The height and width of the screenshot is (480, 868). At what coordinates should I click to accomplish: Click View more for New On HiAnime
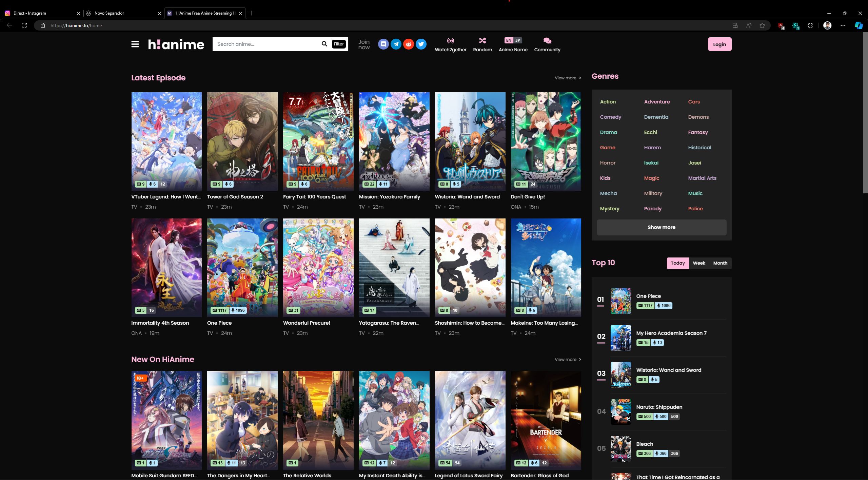[x=568, y=360]
